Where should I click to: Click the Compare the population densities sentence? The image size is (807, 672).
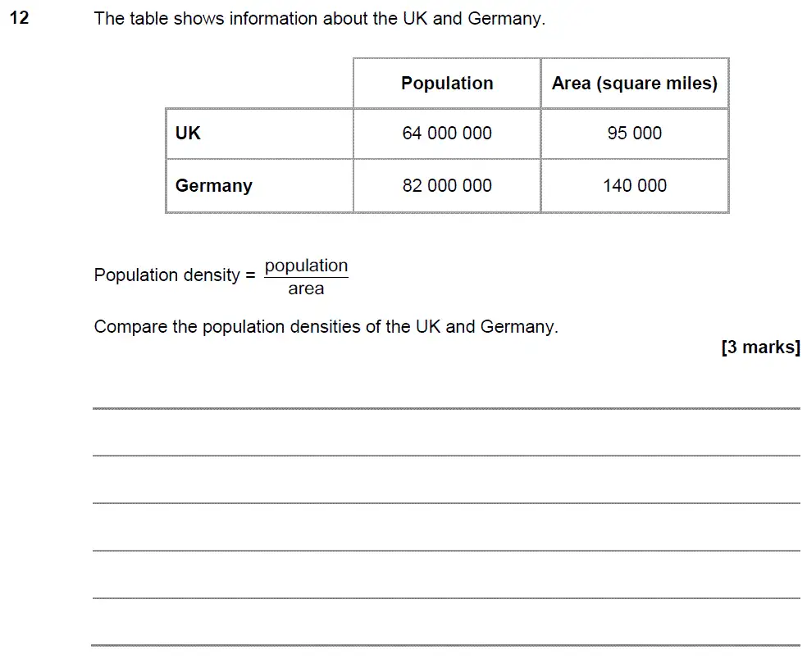[326, 327]
